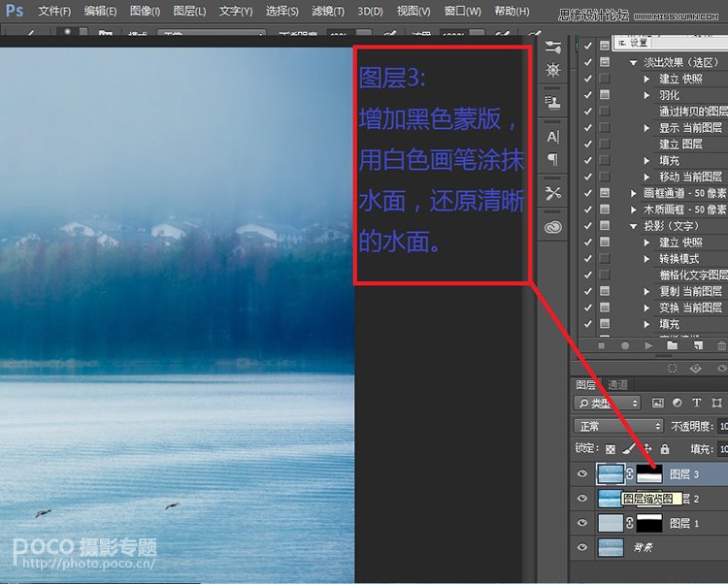Lock all padlock icon
Viewport: 728px width, 584px height.
pos(665,448)
